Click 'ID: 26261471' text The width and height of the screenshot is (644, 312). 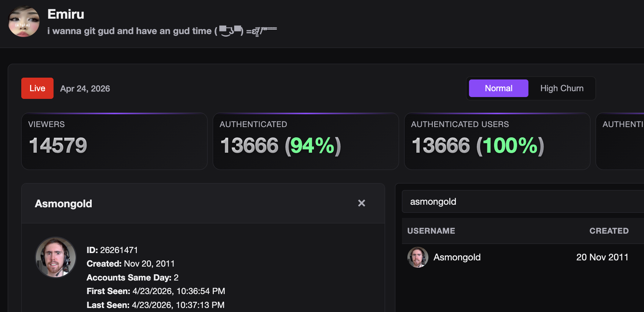tap(112, 250)
